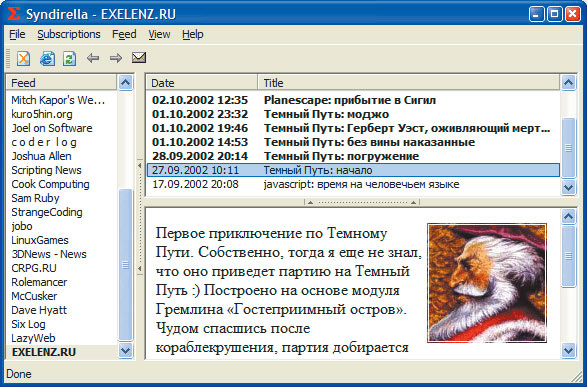
Task: Click the feed list scrollbar thumb
Action: coord(125,265)
